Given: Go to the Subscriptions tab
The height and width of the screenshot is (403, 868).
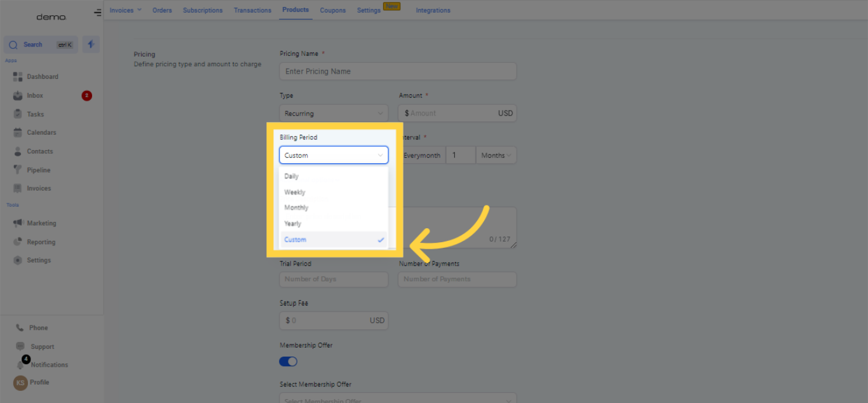Looking at the screenshot, I should [203, 10].
